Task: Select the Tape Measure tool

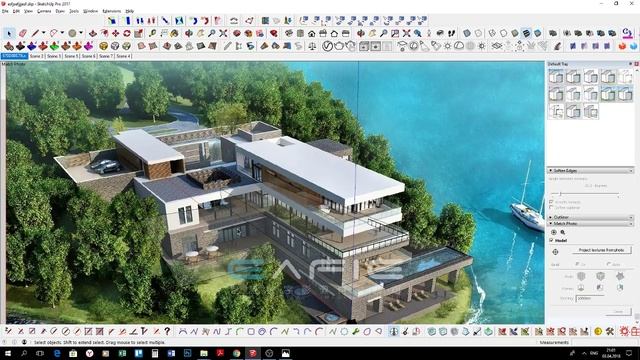Action: [x=153, y=33]
